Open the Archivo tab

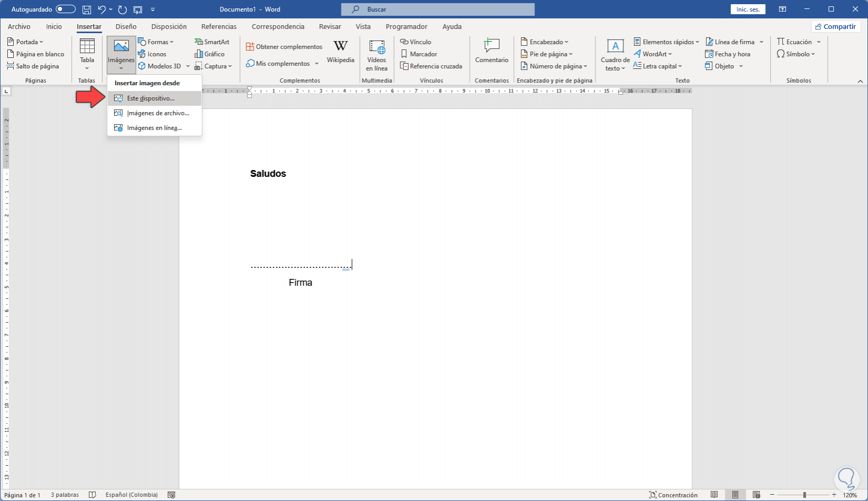19,27
